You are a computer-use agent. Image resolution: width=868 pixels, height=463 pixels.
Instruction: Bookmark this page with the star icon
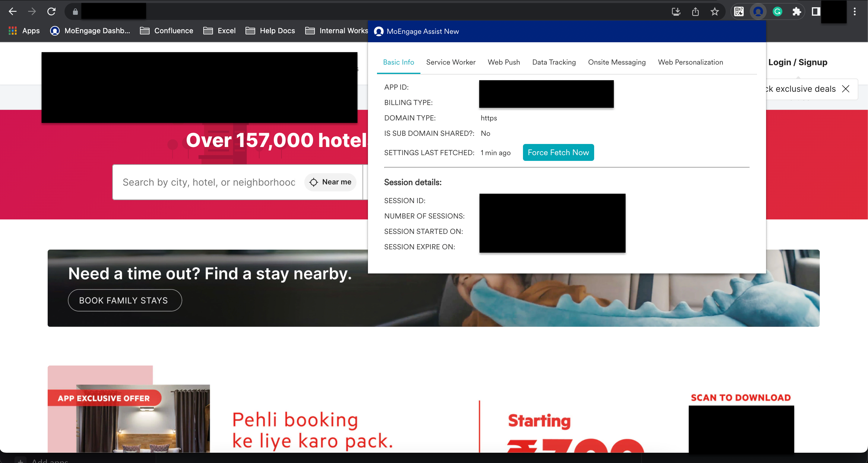(715, 12)
